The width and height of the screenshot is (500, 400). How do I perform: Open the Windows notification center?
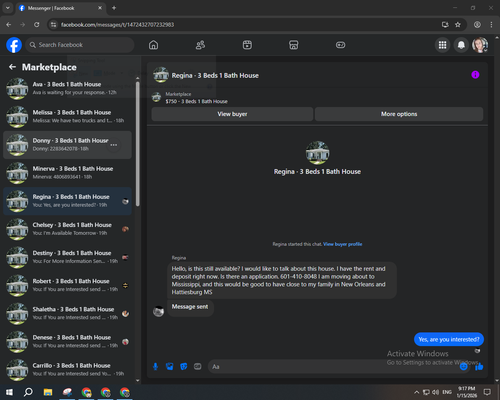pyautogui.click(x=487, y=392)
